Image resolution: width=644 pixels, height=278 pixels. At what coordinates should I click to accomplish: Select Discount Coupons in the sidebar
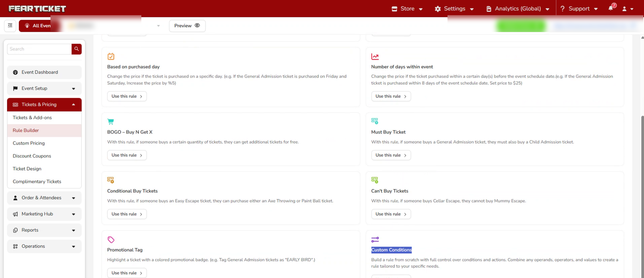(32, 156)
